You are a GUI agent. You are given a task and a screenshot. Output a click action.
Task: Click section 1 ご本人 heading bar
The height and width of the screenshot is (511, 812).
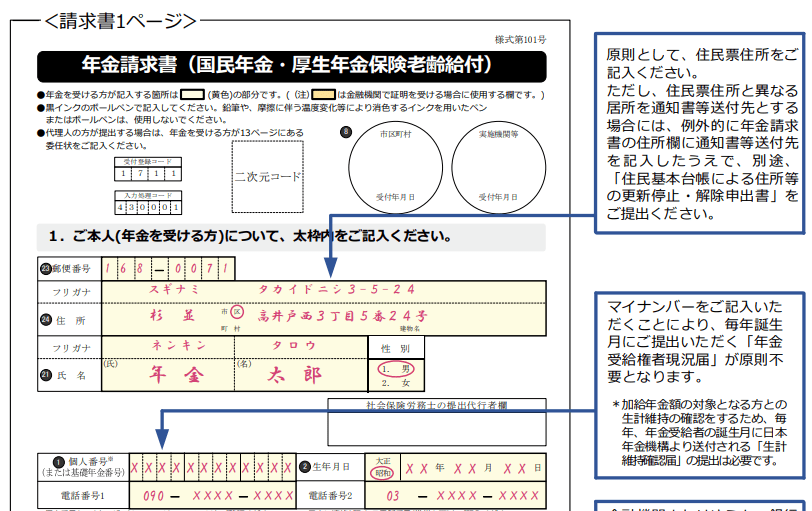click(291, 237)
